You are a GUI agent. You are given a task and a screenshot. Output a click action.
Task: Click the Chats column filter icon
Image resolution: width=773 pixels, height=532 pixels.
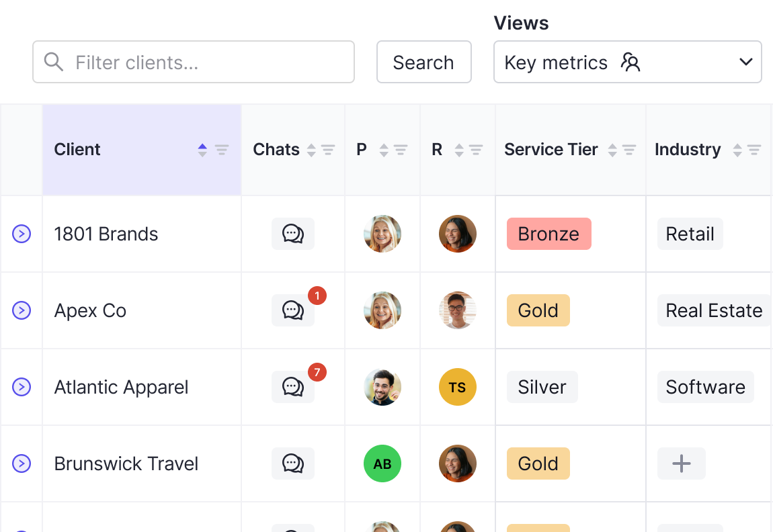pos(328,150)
